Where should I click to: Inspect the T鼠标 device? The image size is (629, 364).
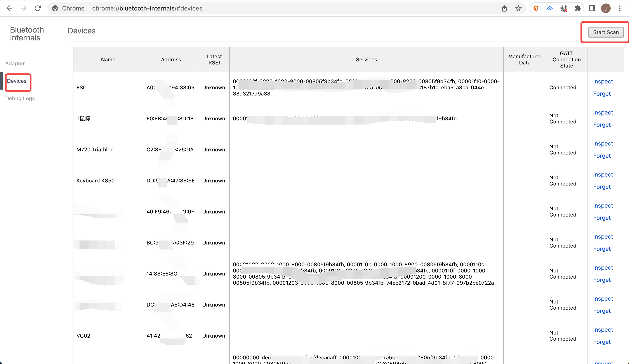click(x=603, y=112)
